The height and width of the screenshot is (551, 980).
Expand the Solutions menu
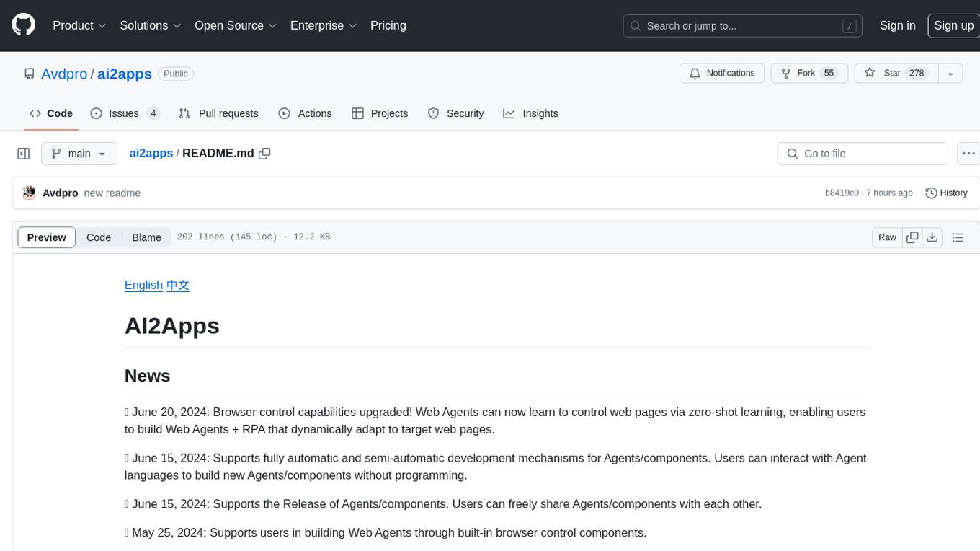(x=151, y=25)
